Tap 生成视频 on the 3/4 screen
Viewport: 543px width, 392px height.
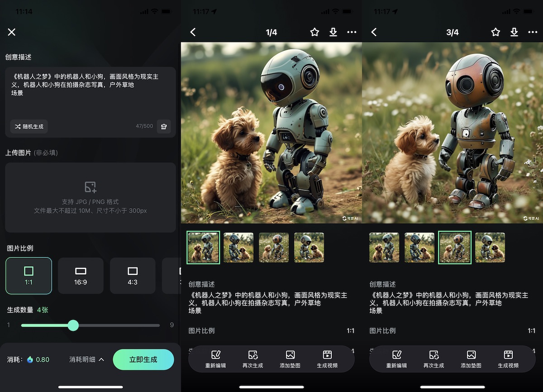tap(508, 359)
